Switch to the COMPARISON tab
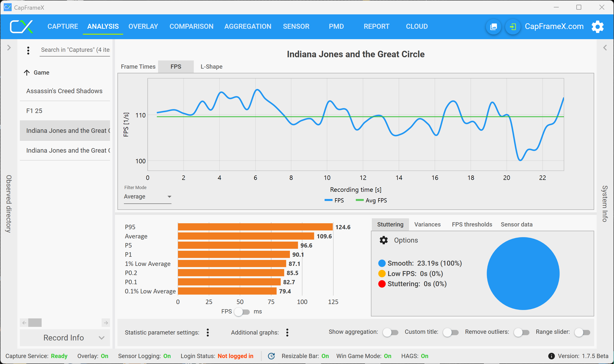This screenshot has width=614, height=364. tap(191, 27)
